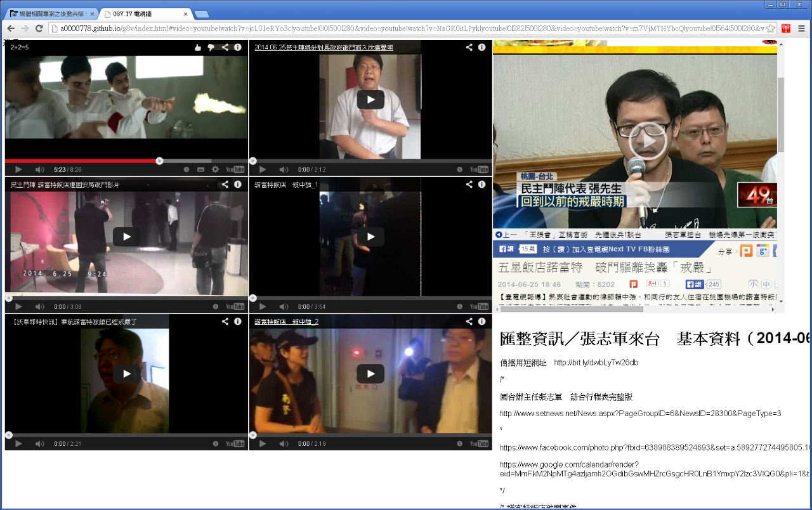Share the 賴中強_1 video

tap(469, 185)
